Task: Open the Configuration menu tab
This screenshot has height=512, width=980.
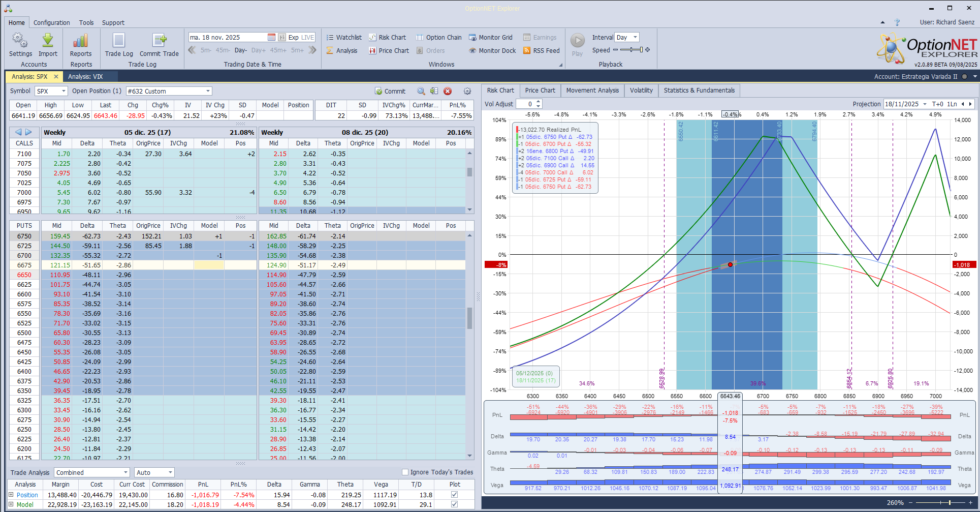Action: coord(52,23)
